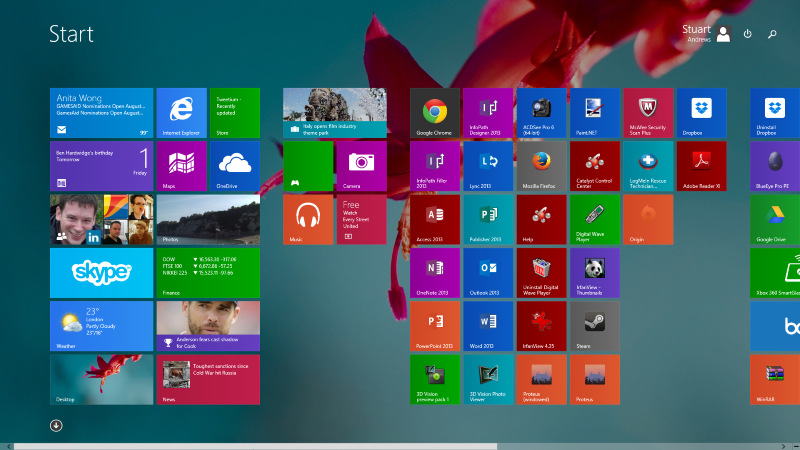The height and width of the screenshot is (450, 800).
Task: Open OneNote 2013 tile
Action: (435, 273)
